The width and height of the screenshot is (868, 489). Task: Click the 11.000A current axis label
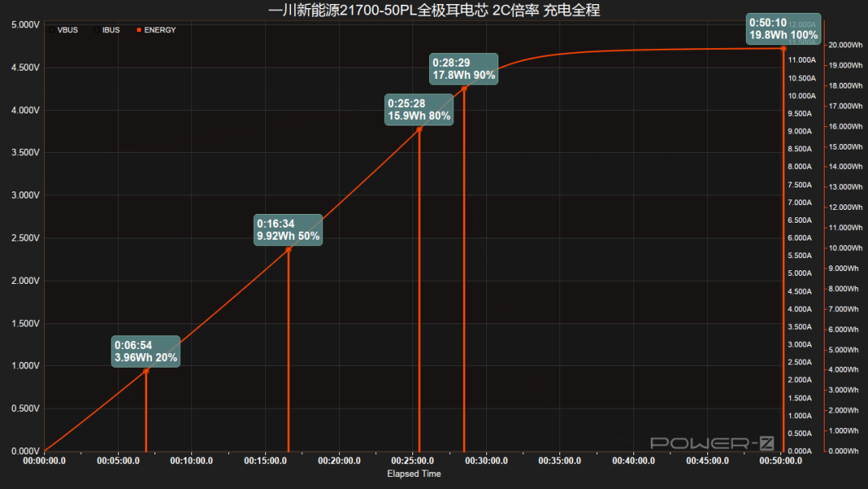[x=802, y=60]
